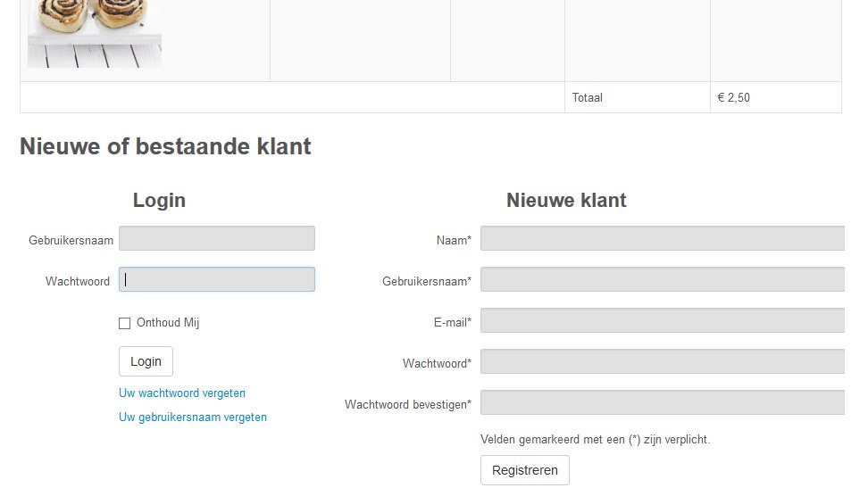Screen dimensions: 868x488
Task: Click the E-mail* field label
Action: point(453,323)
